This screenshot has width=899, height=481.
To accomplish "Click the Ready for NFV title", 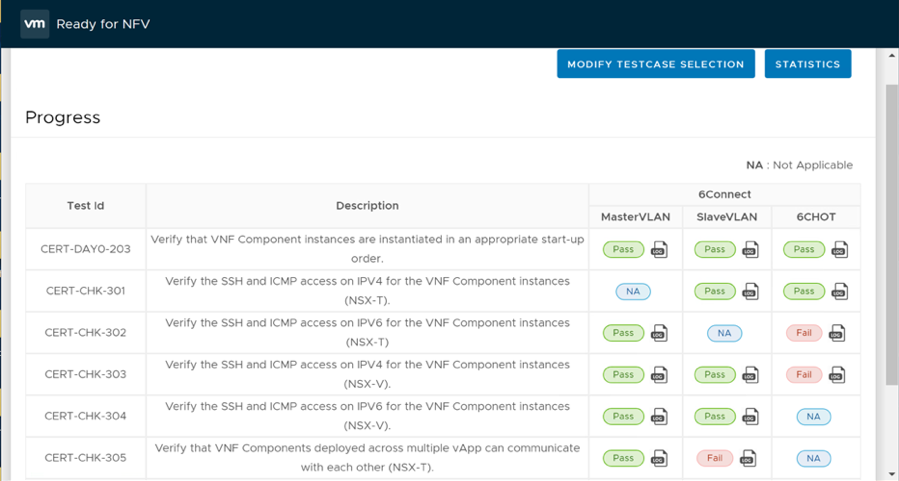I will click(103, 23).
